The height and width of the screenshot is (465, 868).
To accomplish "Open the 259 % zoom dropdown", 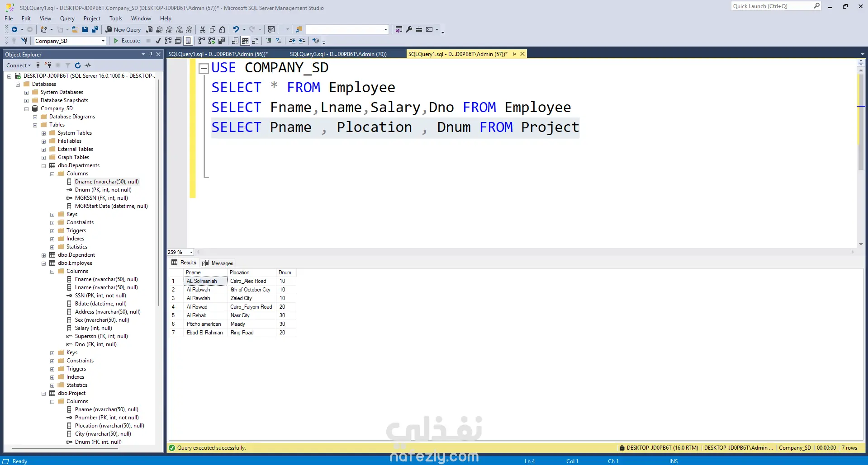I will point(191,252).
